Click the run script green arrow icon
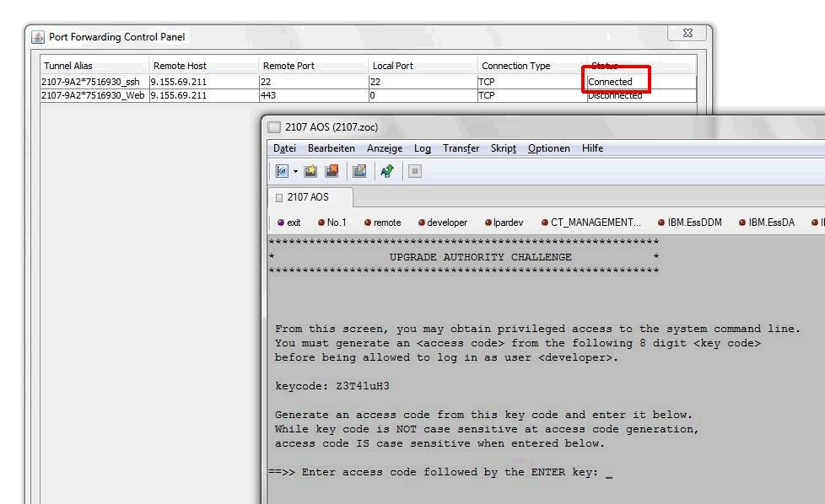This screenshot has height=504, width=825. (387, 171)
